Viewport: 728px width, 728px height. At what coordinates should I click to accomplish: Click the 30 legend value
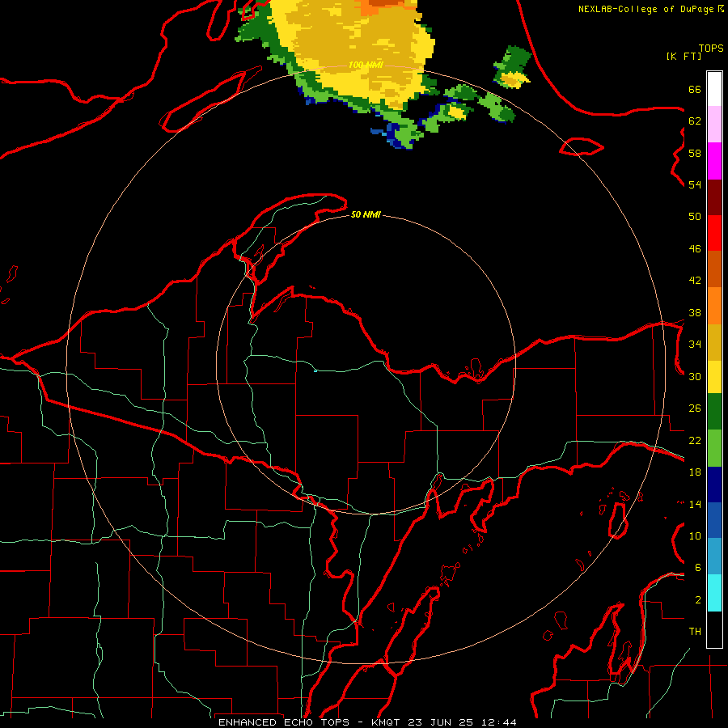point(695,376)
